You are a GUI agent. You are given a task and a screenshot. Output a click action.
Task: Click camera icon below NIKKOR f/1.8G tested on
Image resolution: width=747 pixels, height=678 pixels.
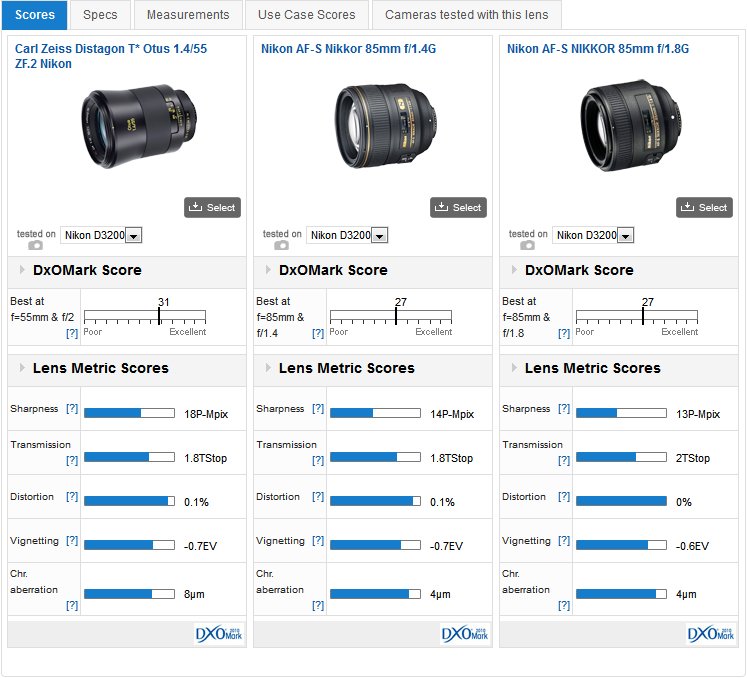tap(527, 245)
